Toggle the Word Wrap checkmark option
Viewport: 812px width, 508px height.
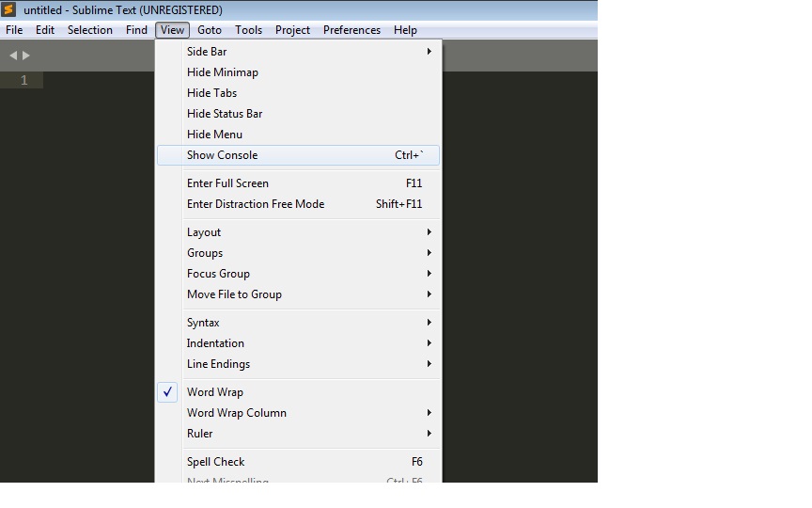point(214,392)
